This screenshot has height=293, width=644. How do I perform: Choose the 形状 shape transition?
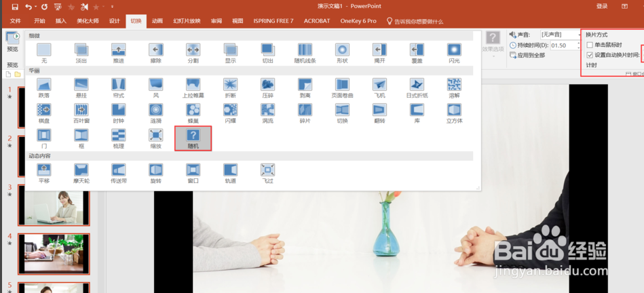click(x=342, y=54)
